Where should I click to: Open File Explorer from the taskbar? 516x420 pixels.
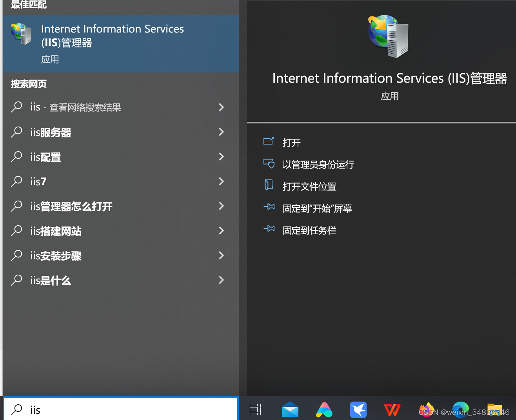click(495, 410)
